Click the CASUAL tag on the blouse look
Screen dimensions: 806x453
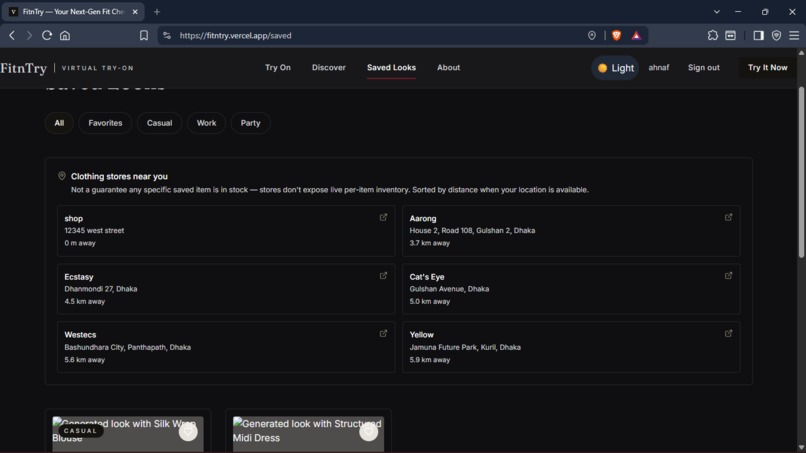(80, 431)
